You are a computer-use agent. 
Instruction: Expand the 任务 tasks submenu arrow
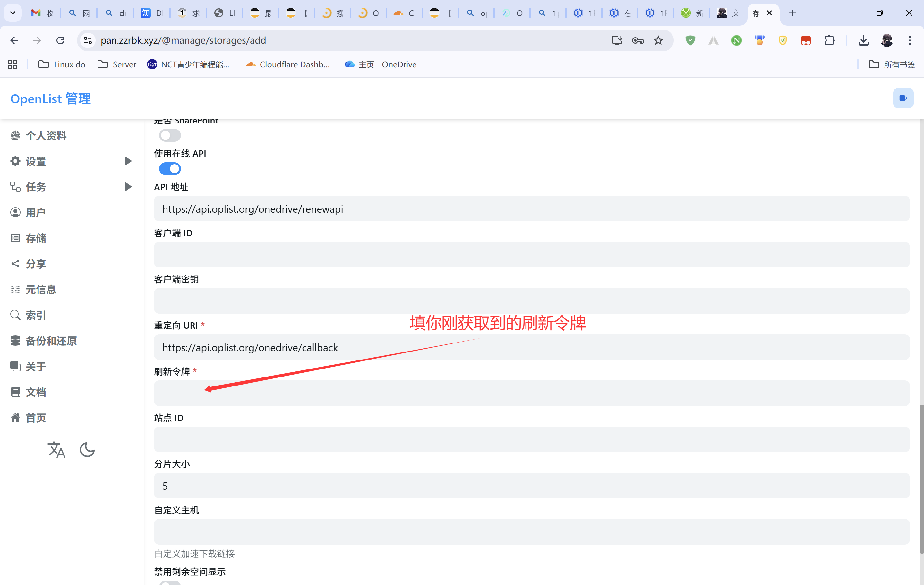(128, 187)
